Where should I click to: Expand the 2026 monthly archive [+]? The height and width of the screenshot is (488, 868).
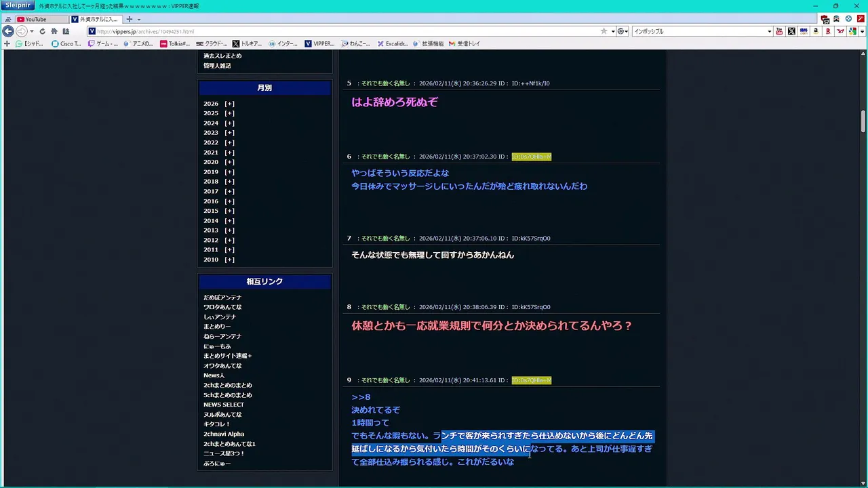[229, 104]
